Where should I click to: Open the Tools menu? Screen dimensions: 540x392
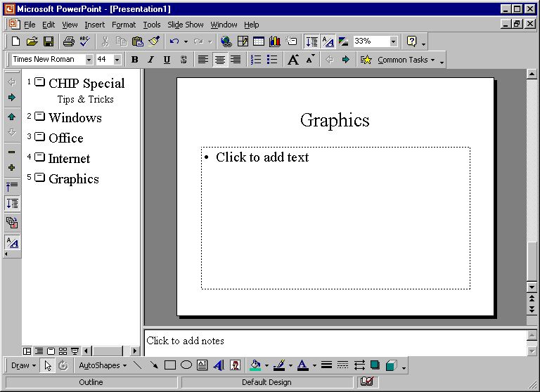tap(152, 25)
